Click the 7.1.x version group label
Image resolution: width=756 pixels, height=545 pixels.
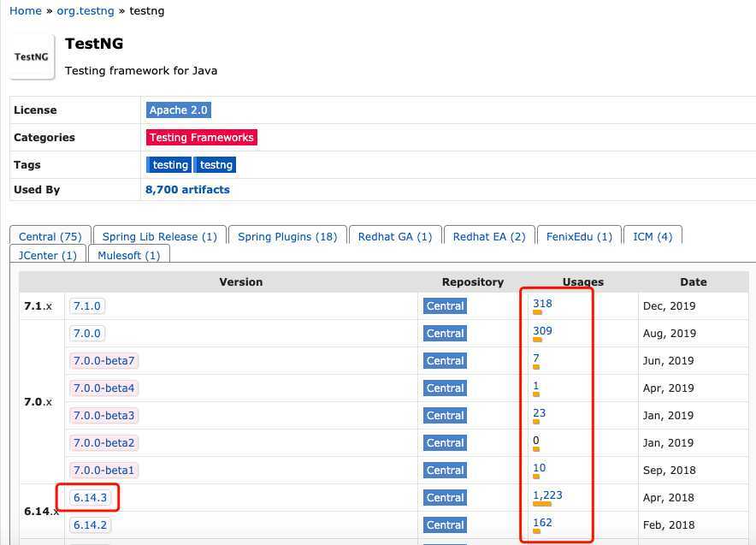click(x=38, y=306)
